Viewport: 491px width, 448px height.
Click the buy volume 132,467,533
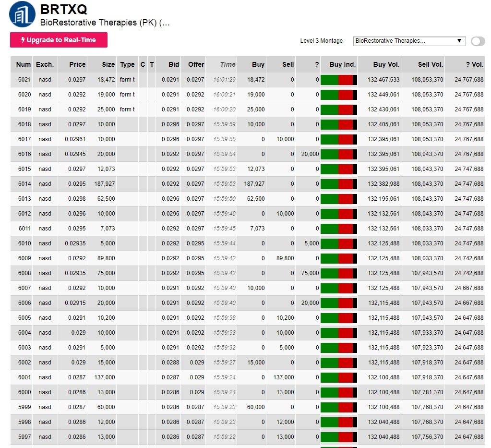(x=383, y=80)
